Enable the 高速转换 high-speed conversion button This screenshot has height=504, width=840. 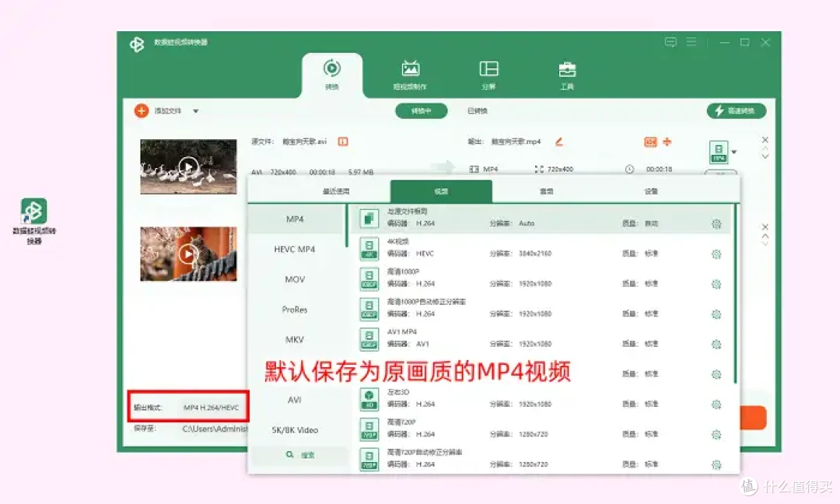736,111
